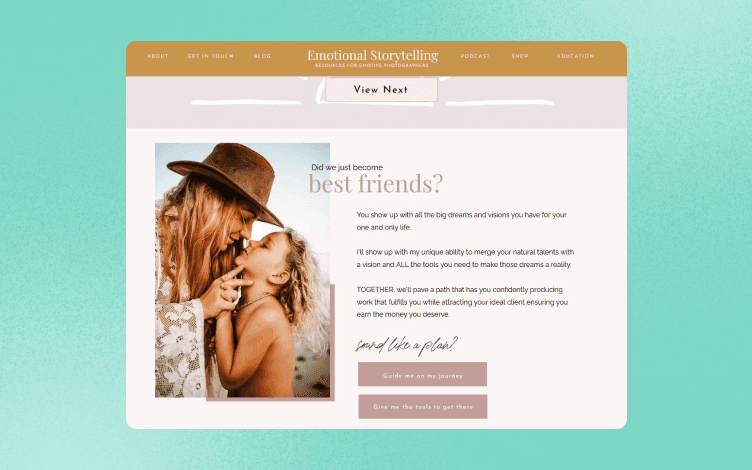Click the 'sound like a plan?' script text
The image size is (752, 470).
[x=406, y=345]
